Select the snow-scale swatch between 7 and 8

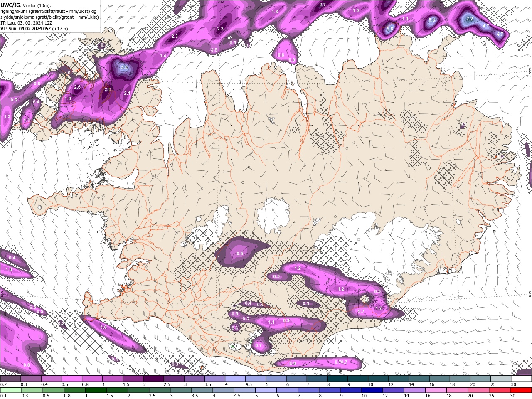(x=316, y=379)
